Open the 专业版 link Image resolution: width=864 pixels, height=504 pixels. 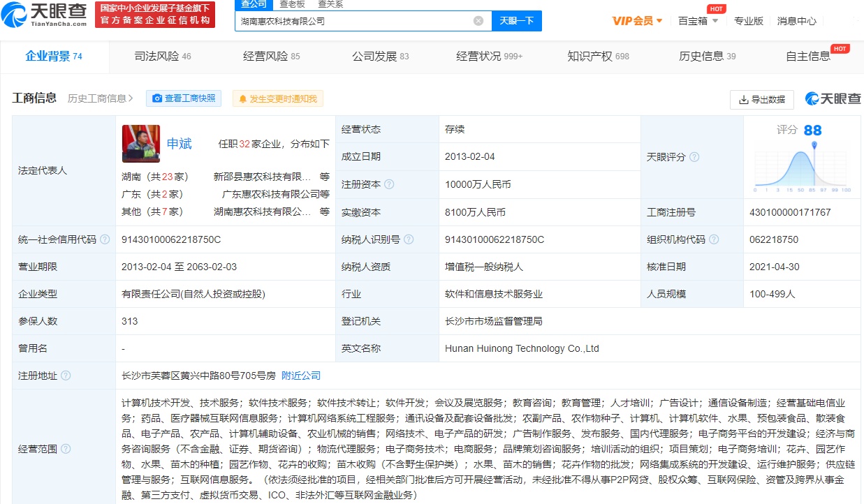748,21
